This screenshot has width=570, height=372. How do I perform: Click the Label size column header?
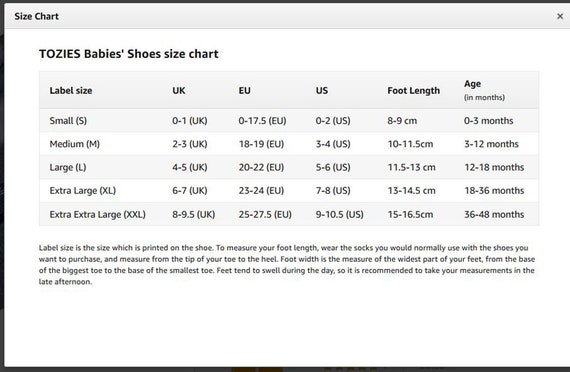[71, 91]
